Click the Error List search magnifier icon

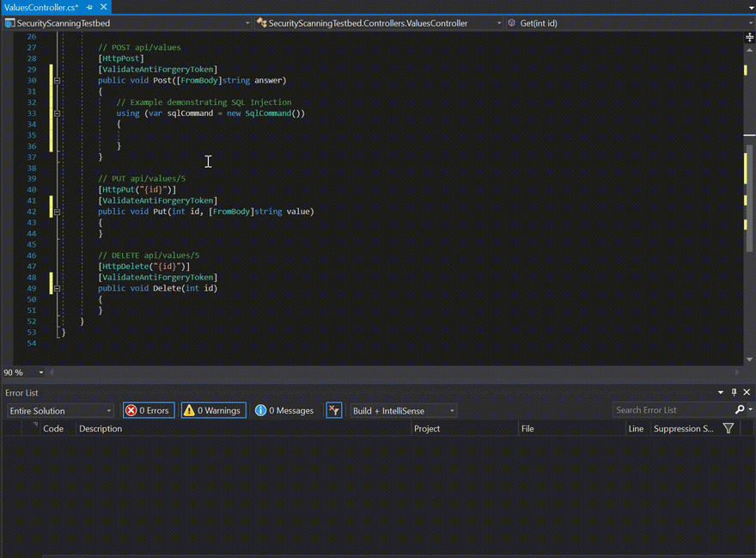740,410
